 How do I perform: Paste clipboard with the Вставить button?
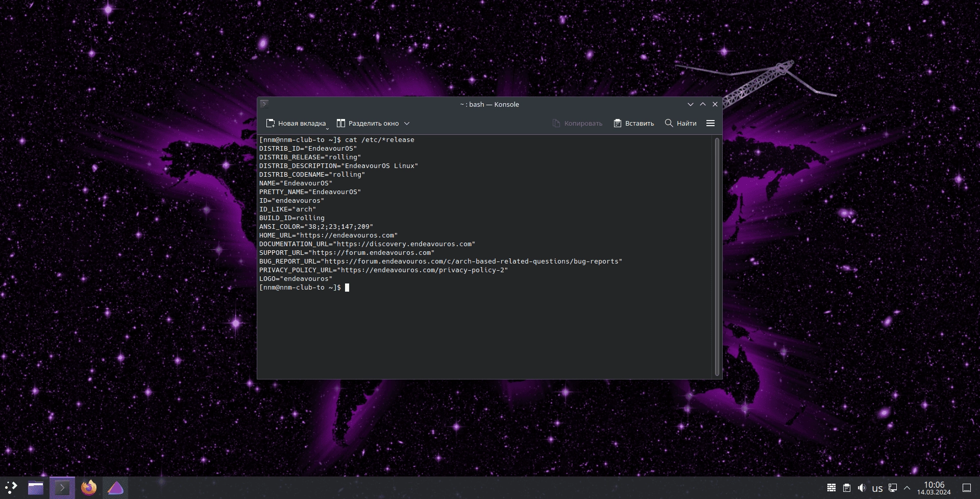(633, 123)
